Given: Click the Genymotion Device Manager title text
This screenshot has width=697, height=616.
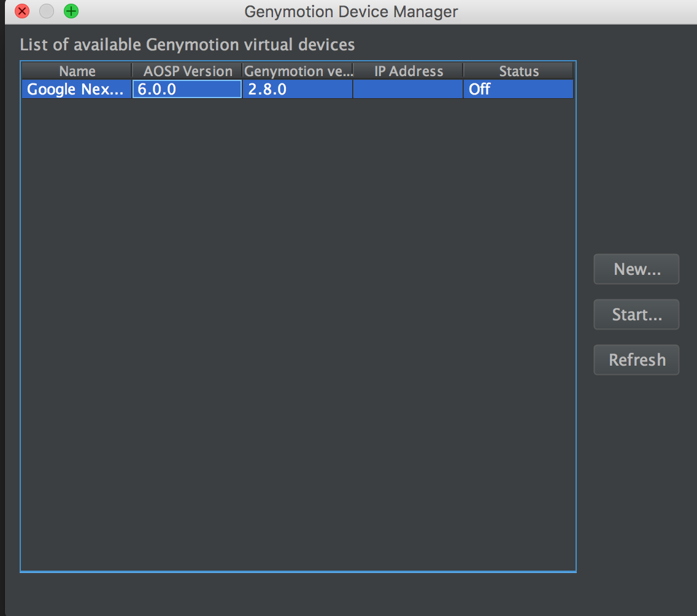Looking at the screenshot, I should (x=351, y=12).
